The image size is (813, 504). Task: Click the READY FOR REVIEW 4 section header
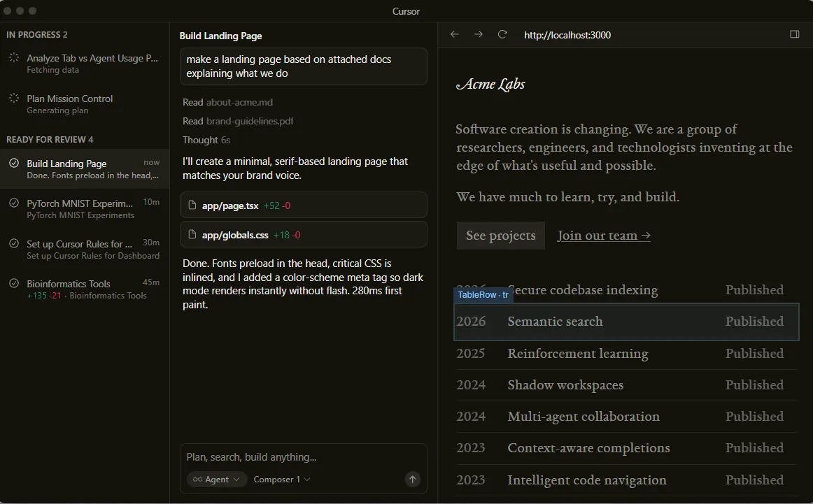(50, 139)
